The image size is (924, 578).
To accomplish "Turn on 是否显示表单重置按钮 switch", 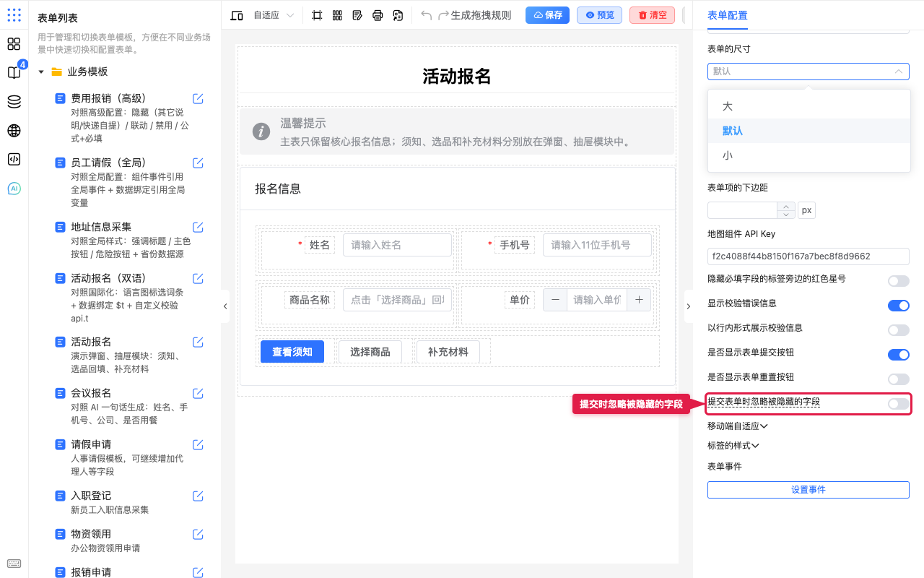I will pyautogui.click(x=898, y=379).
